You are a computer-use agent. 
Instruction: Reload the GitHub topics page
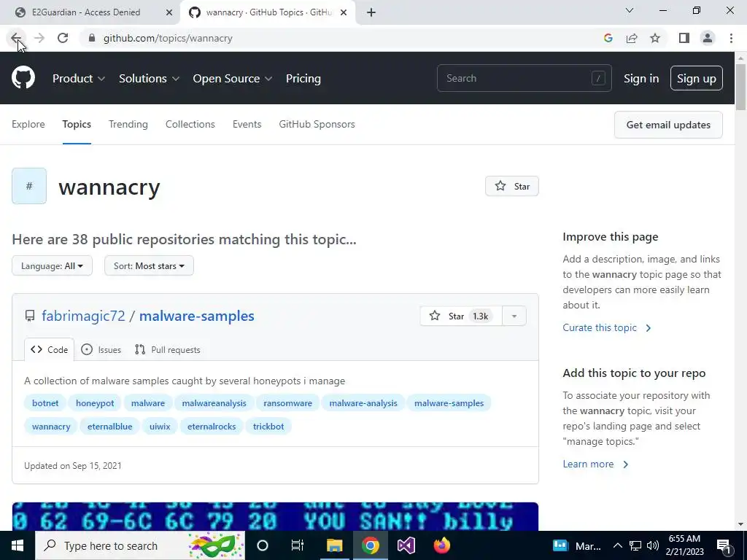(63, 38)
